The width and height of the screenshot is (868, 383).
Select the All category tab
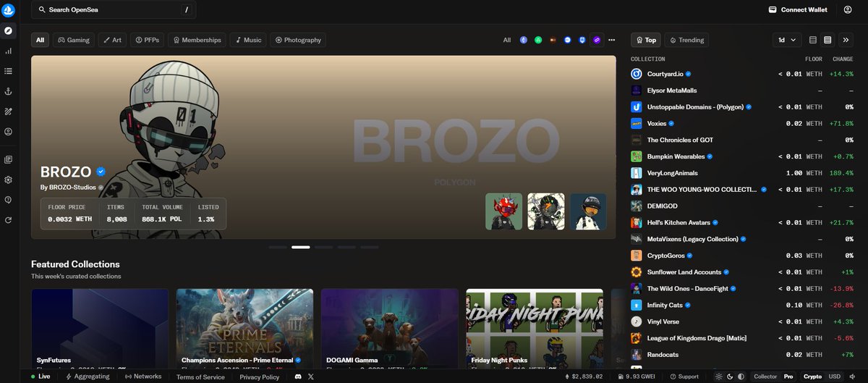click(40, 40)
